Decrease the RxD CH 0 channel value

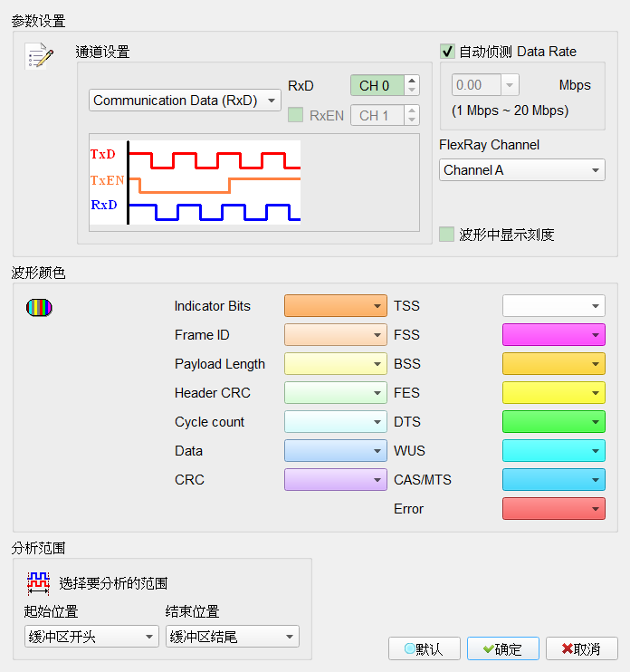[x=412, y=91]
